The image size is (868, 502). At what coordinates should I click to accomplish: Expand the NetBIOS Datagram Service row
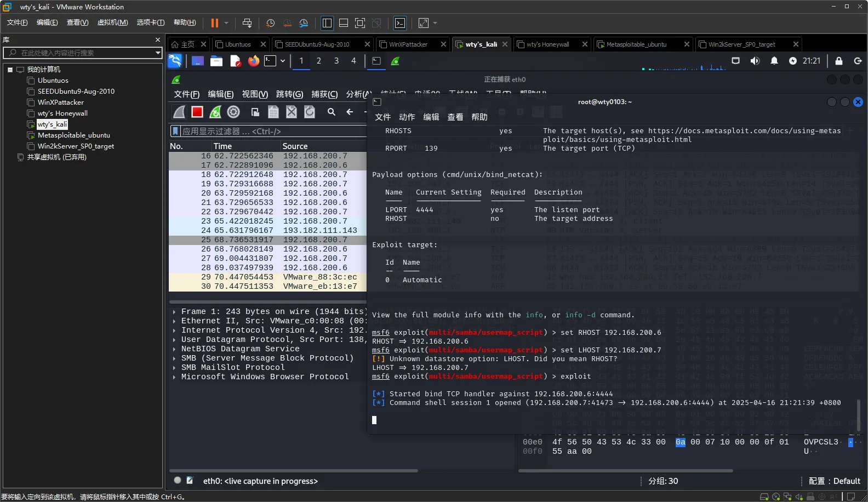pos(174,349)
